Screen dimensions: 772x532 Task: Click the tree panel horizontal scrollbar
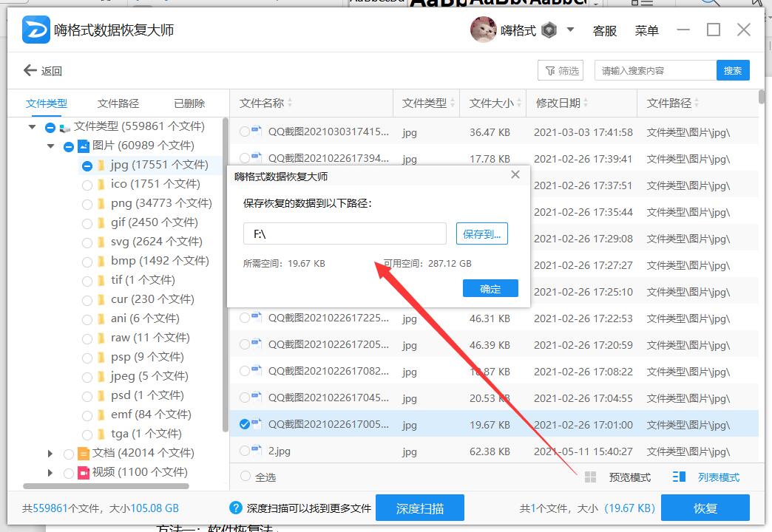coord(106,486)
